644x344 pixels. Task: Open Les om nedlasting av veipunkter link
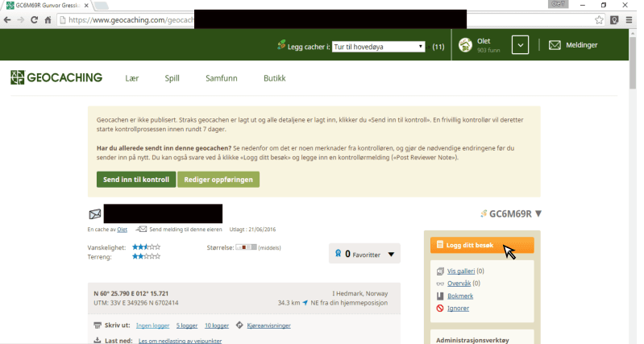click(180, 341)
